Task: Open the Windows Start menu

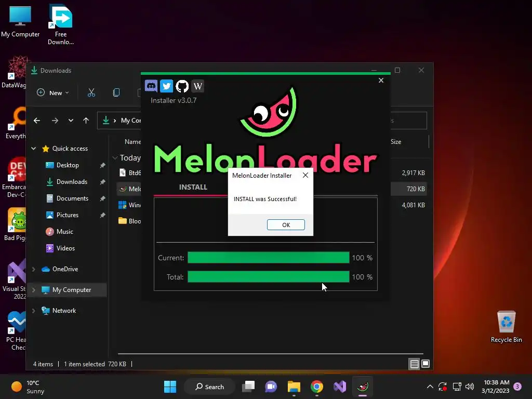Action: coord(170,387)
